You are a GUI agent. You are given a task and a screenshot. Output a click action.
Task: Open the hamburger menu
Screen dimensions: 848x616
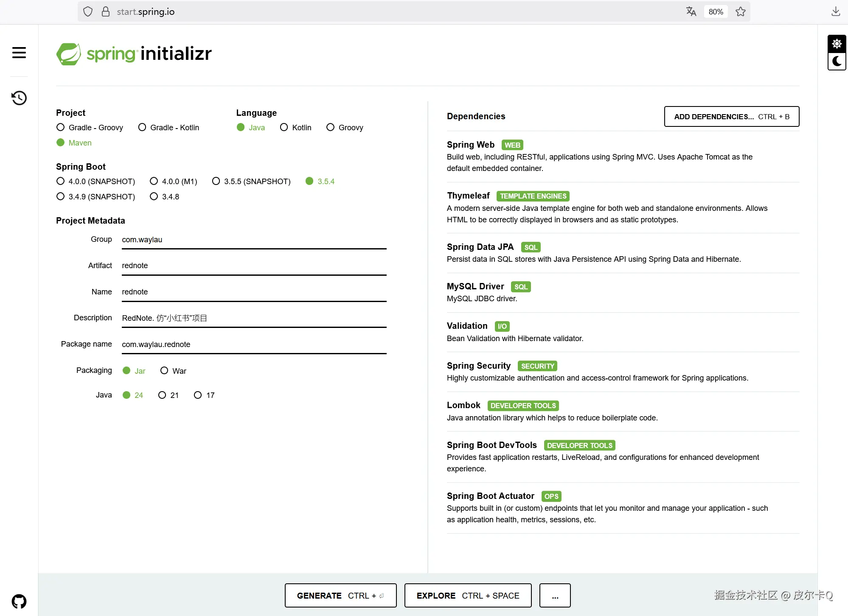(x=19, y=53)
